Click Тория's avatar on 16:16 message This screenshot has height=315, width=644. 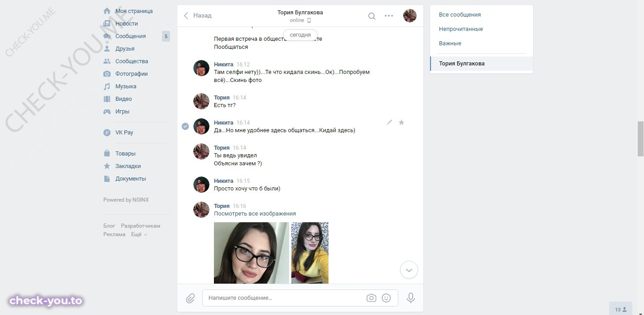201,210
